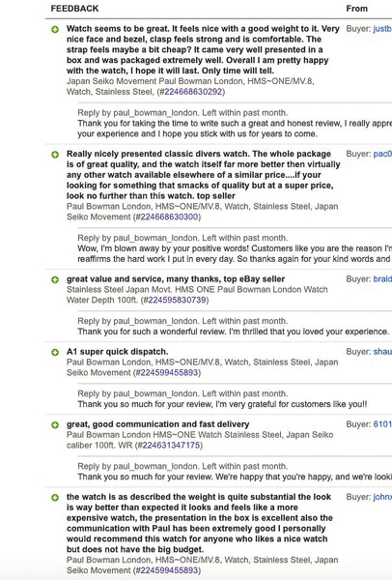This screenshot has width=392, height=580.
Task: Click positive icon beside 'great value and service'
Action: tap(55, 279)
